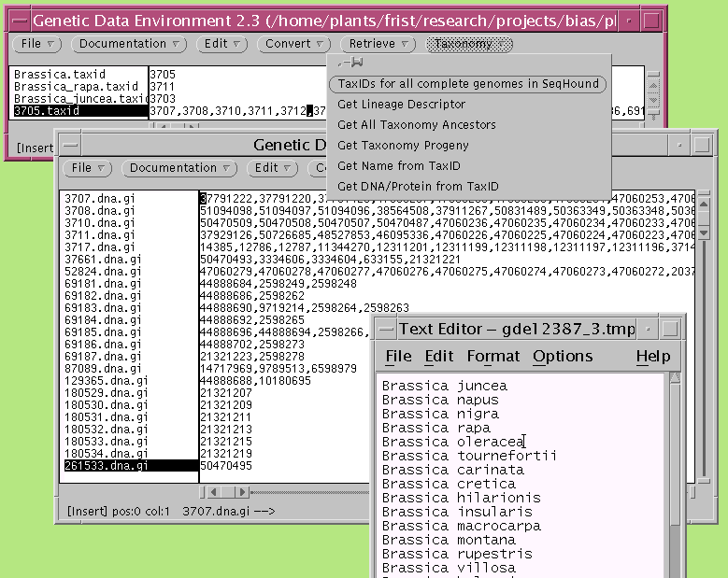Close the open Taxonomy menu button
Screen dimensions: 728x578
pyautogui.click(x=469, y=44)
